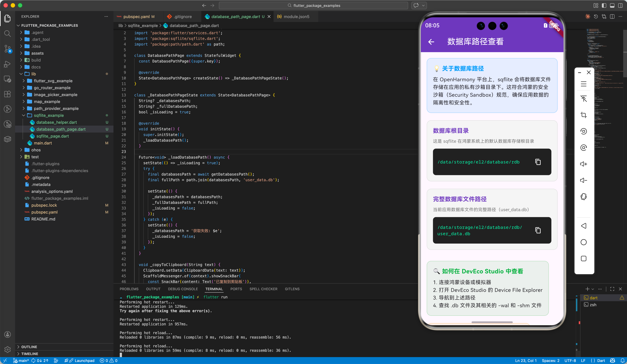This screenshot has height=364, width=627.
Task: Open the Search view in activity bar
Action: (8, 33)
